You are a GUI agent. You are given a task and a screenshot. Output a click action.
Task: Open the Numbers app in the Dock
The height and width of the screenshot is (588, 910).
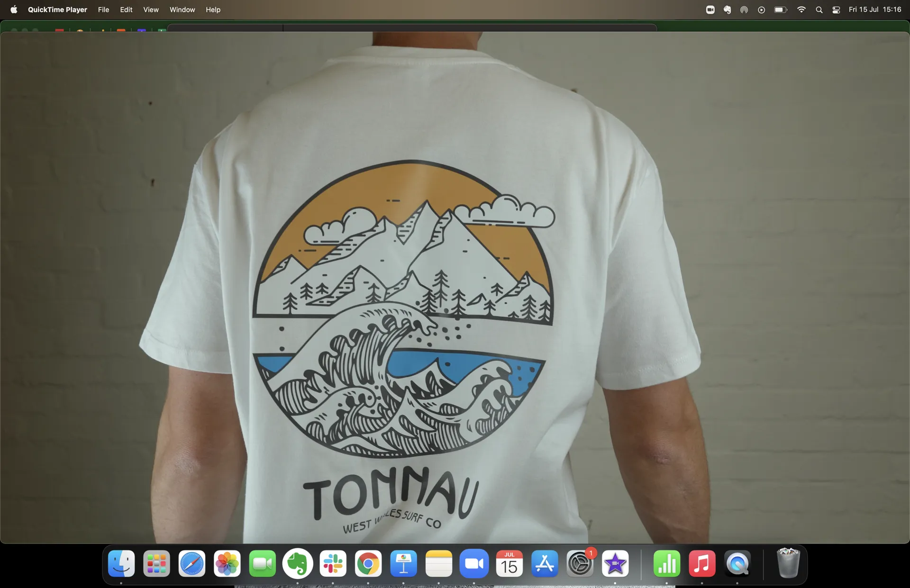[667, 563]
